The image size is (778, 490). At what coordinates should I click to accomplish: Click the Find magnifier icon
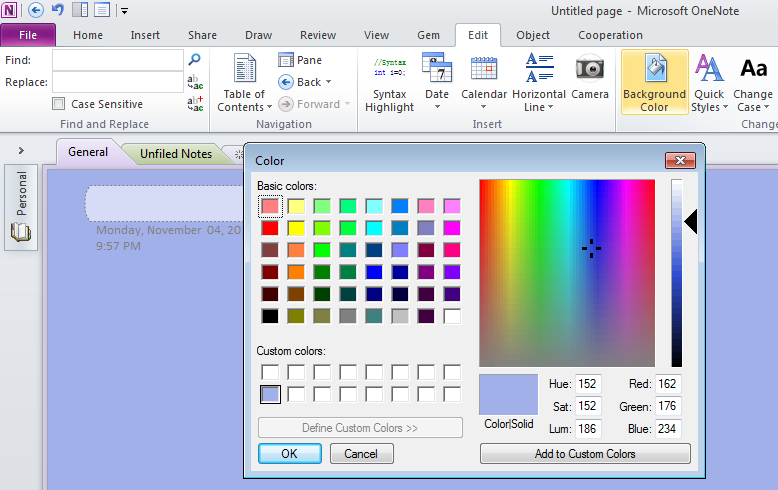pos(194,60)
